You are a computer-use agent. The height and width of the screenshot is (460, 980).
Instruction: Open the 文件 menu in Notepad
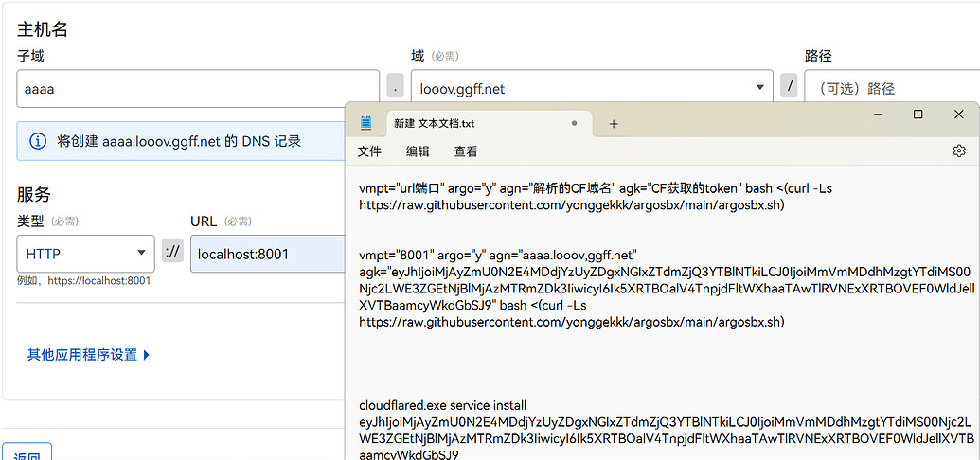(x=369, y=151)
